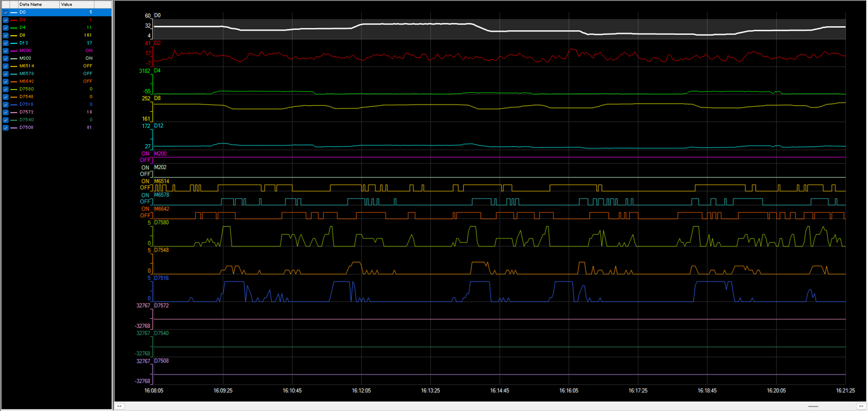Click the D7572 label on the chart
This screenshot has width=868, height=411.
point(162,305)
